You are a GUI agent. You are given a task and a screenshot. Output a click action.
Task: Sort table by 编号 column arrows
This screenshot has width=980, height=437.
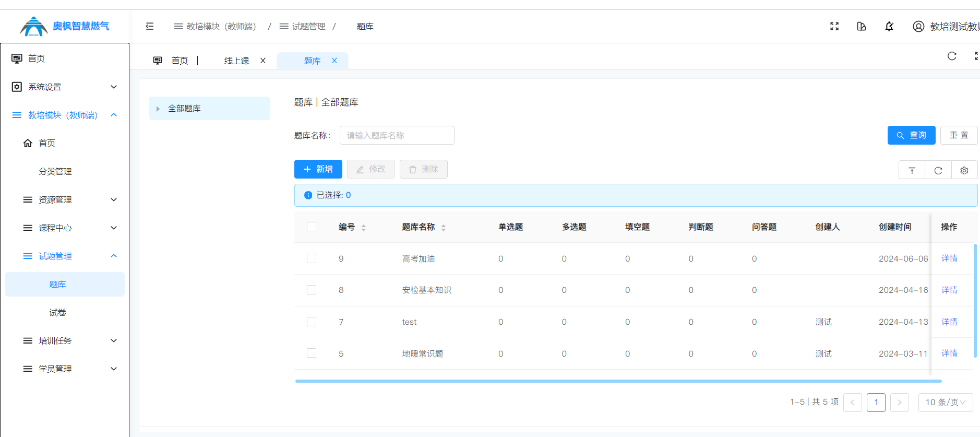(364, 227)
